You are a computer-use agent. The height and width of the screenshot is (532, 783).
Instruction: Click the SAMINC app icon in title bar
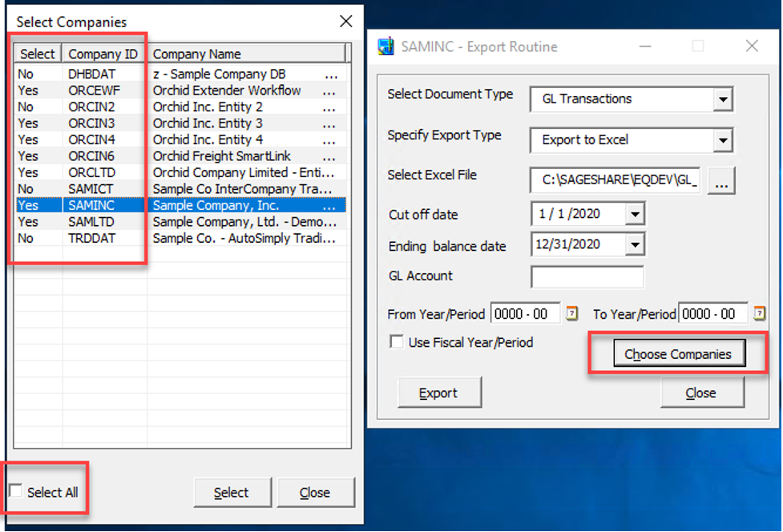tap(385, 46)
